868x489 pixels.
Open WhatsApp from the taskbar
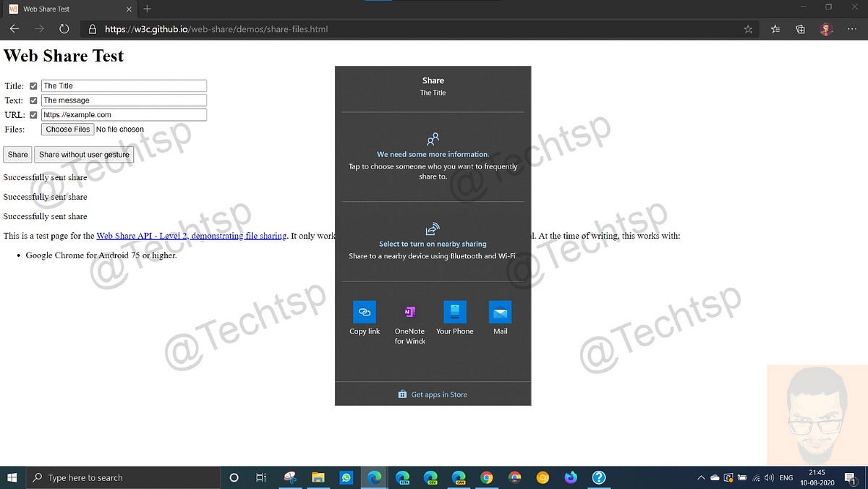point(346,477)
